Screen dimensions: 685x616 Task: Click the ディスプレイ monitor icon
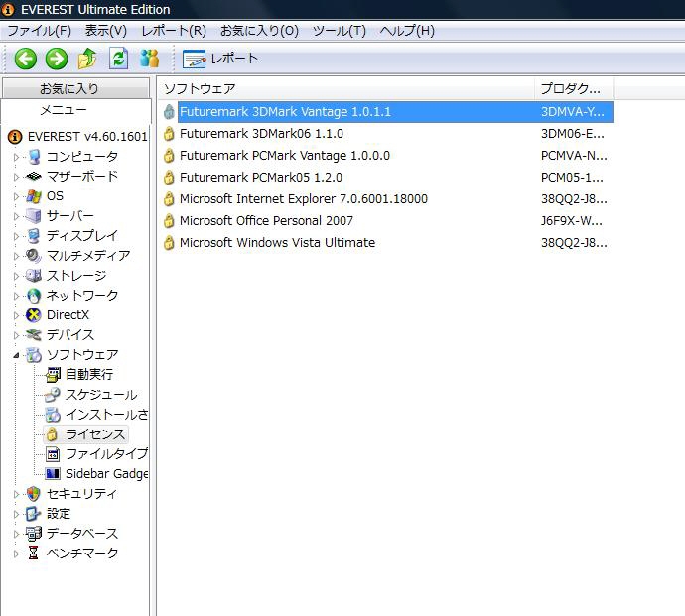[34, 236]
